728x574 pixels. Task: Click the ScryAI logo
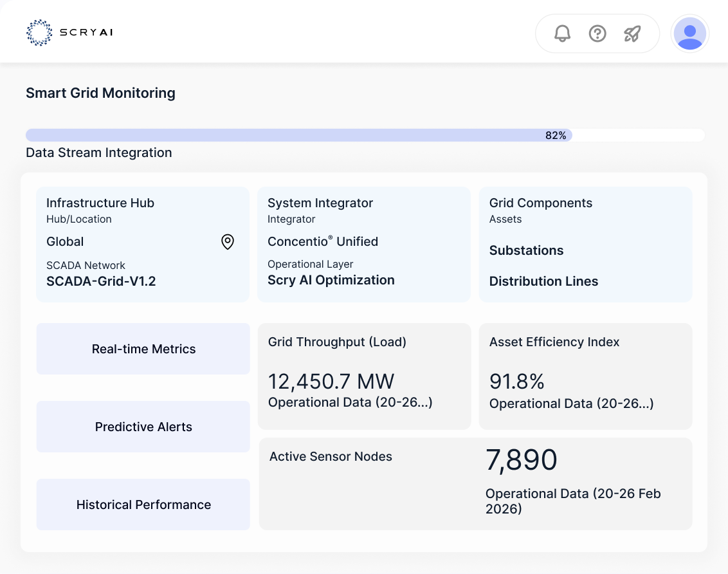(x=69, y=33)
